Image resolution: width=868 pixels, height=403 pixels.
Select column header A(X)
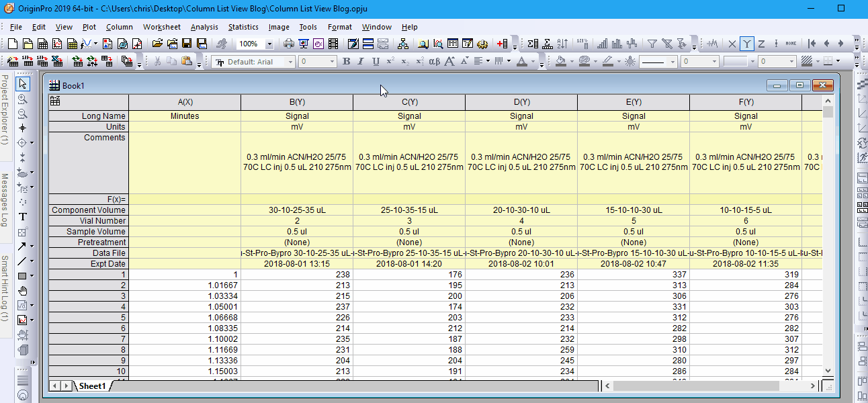tap(185, 102)
